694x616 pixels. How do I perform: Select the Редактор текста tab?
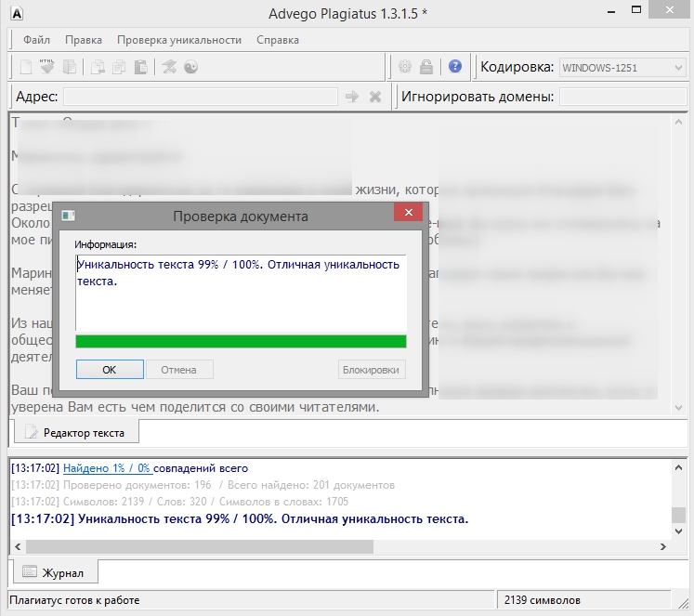pos(76,432)
